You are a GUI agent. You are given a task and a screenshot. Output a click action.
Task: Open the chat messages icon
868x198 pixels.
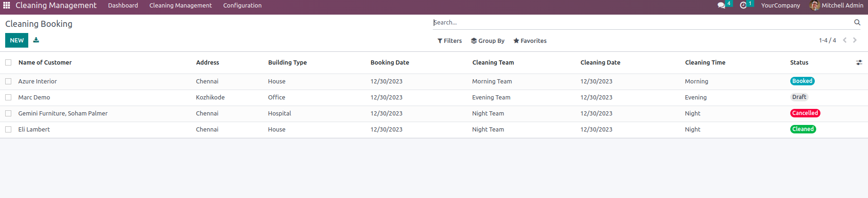721,5
